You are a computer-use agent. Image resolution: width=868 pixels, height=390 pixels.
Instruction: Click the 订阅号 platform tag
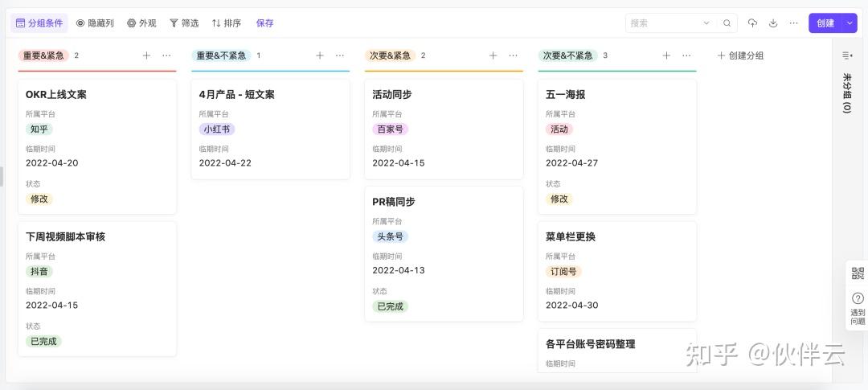tap(563, 272)
